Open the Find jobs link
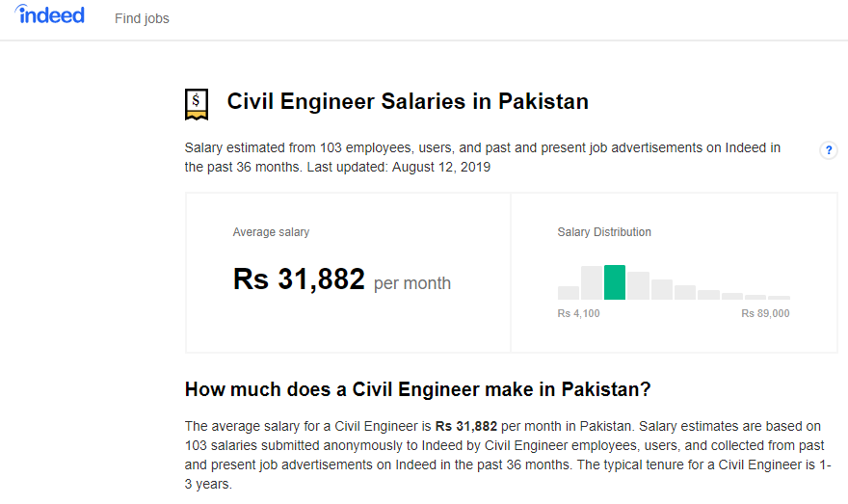This screenshot has width=848, height=504. pos(142,18)
